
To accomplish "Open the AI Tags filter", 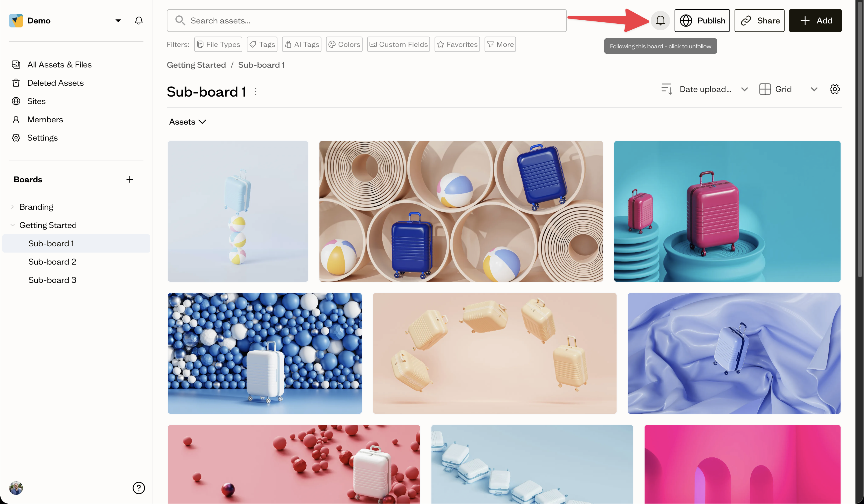I will click(301, 44).
